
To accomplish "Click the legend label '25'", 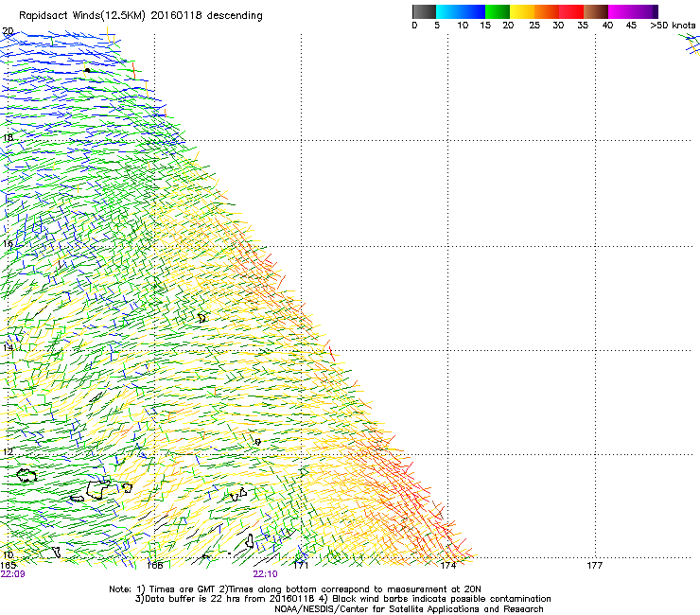I will [x=534, y=25].
